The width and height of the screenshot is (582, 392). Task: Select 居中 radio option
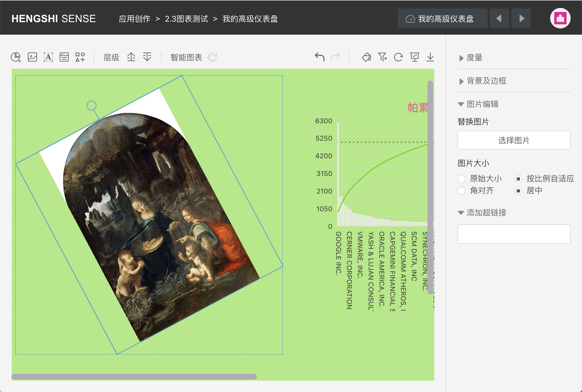click(x=518, y=191)
